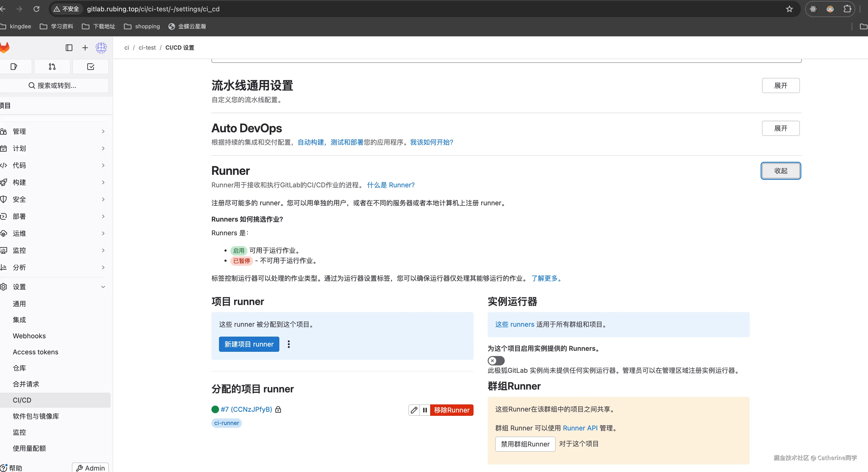Go to Access tokens settings page

pyautogui.click(x=35, y=352)
